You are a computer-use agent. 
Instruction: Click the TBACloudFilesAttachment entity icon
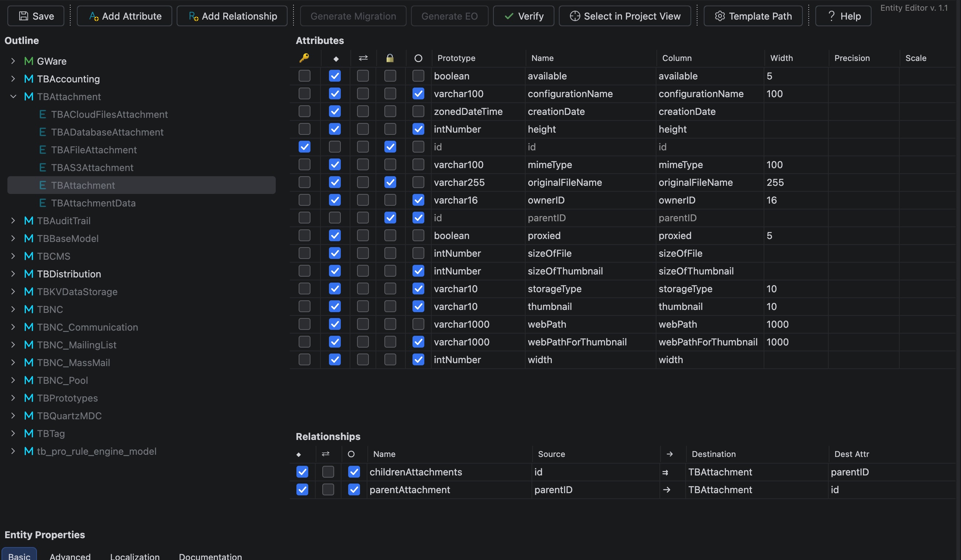tap(43, 115)
